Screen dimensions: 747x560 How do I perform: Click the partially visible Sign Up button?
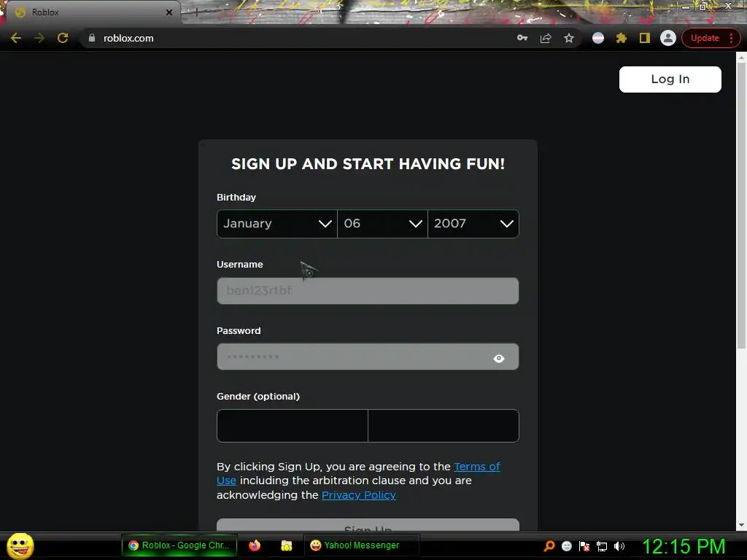(368, 525)
